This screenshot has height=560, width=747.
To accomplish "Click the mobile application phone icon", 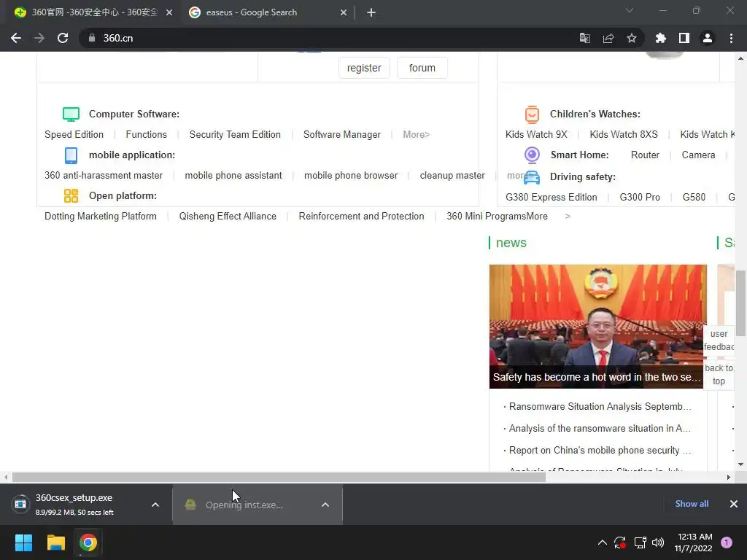I will pos(71,155).
